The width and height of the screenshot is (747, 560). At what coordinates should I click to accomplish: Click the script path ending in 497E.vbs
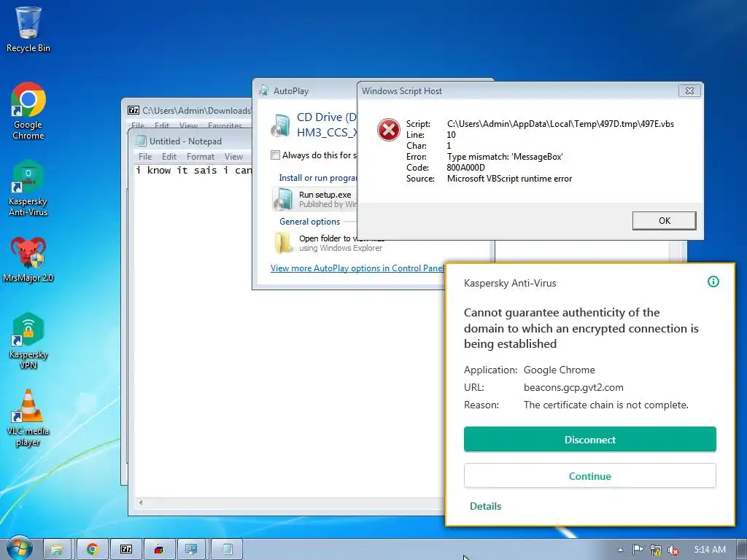[x=560, y=124]
